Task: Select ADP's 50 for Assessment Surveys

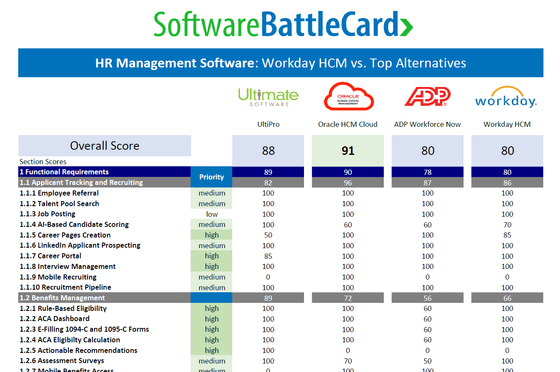Action: pos(428,361)
